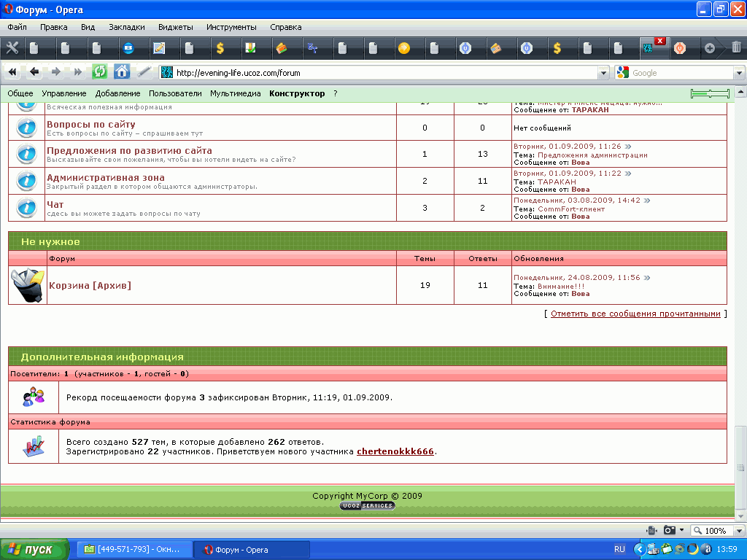
Task: Click the visitors people icon
Action: coord(34,397)
